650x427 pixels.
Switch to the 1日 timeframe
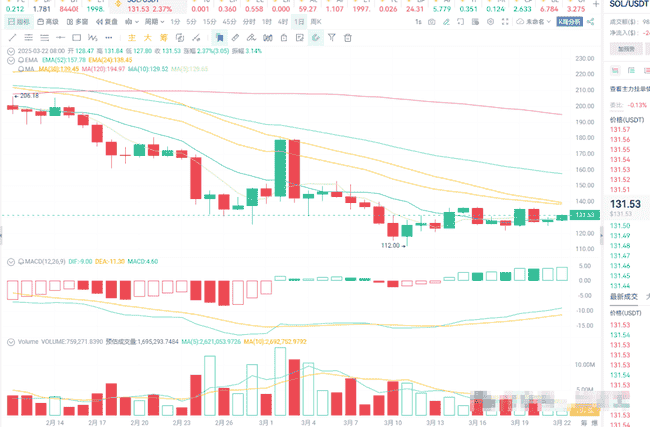(x=300, y=20)
